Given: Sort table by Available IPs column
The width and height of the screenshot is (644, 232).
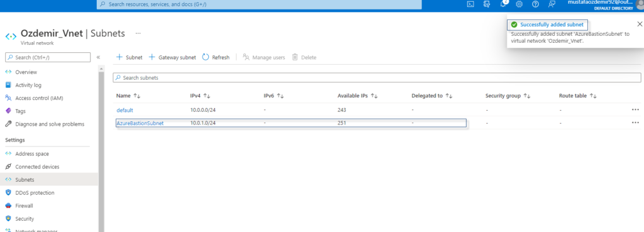Looking at the screenshot, I should pos(357,96).
